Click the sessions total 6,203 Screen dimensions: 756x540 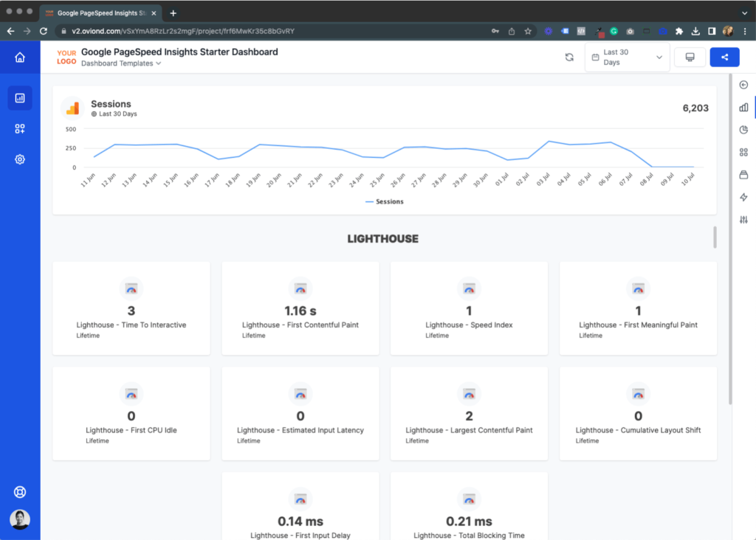[695, 108]
